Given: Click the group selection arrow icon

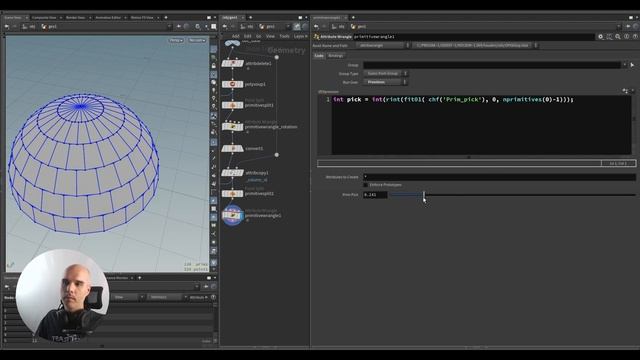Looking at the screenshot, I should pos(632,65).
